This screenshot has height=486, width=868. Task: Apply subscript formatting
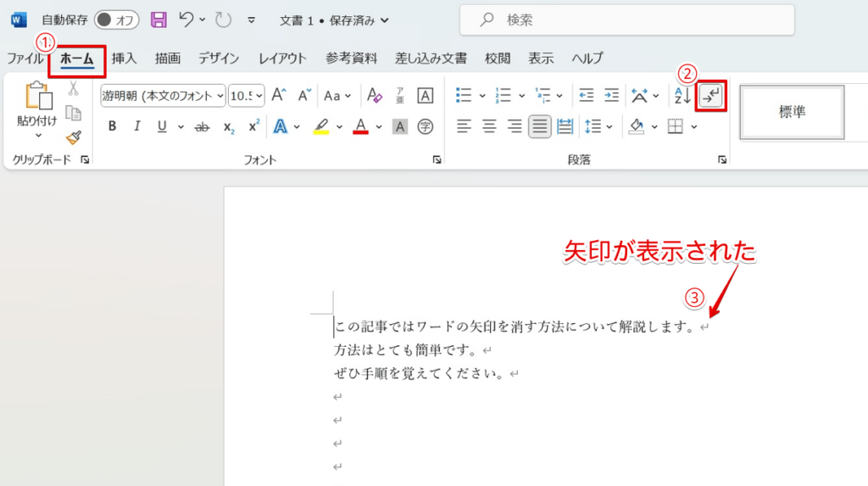[x=229, y=127]
